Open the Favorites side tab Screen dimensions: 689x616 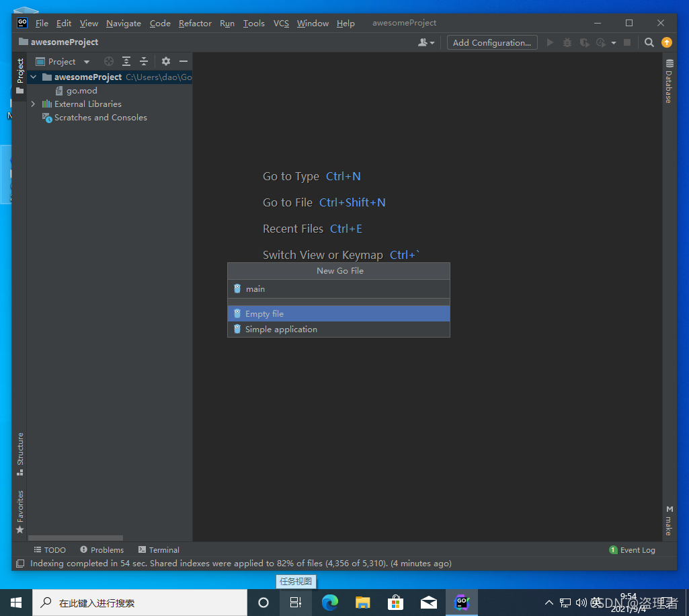point(19,511)
